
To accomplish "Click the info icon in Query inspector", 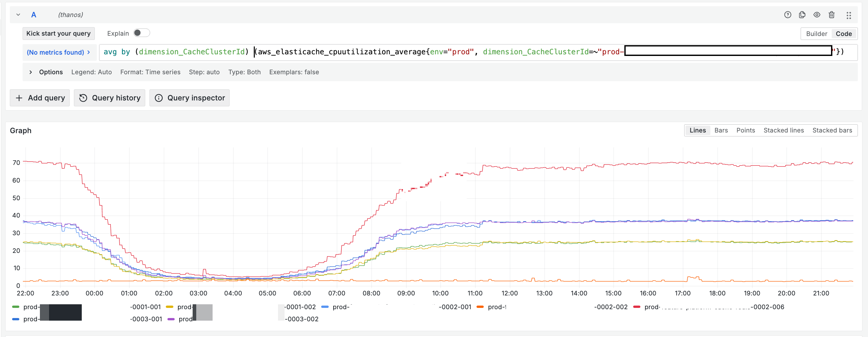I will (159, 98).
